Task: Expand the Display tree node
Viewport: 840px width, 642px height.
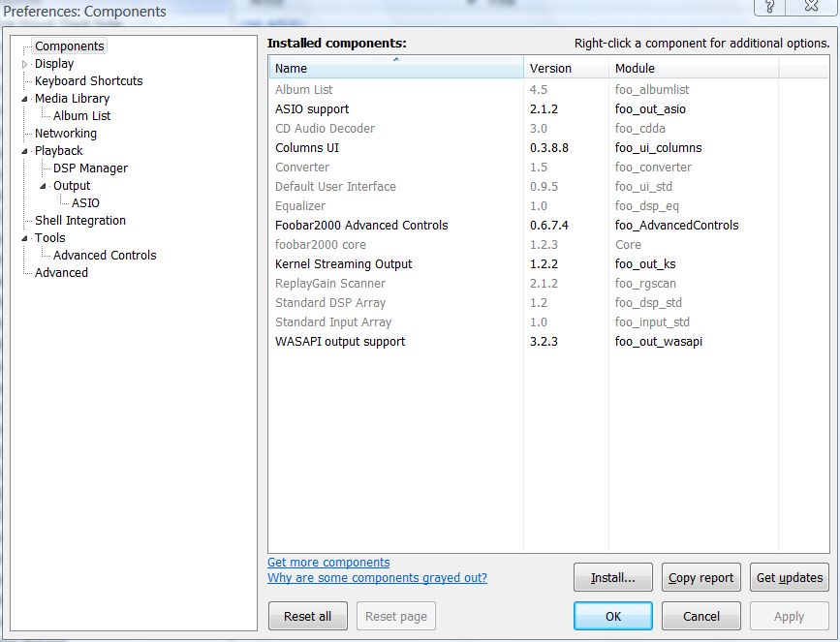Action: (x=25, y=64)
